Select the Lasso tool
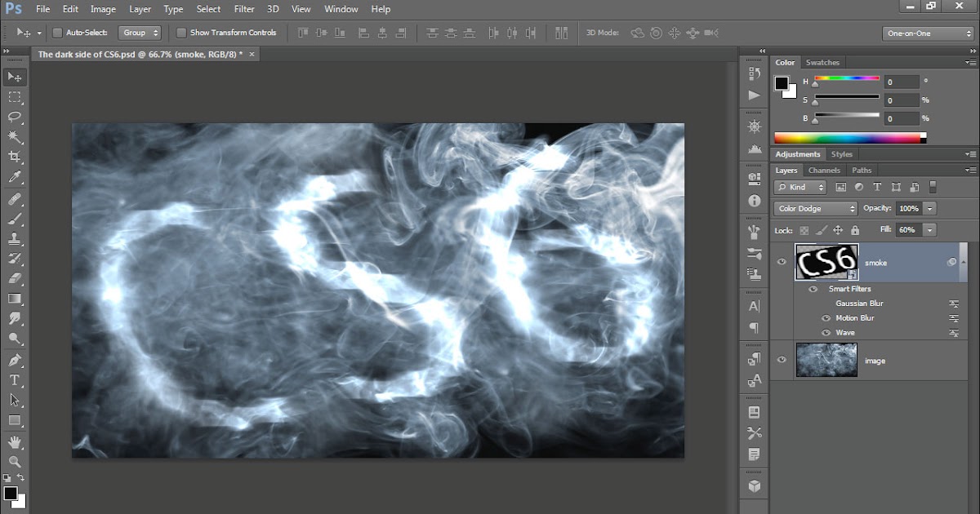 (x=15, y=117)
